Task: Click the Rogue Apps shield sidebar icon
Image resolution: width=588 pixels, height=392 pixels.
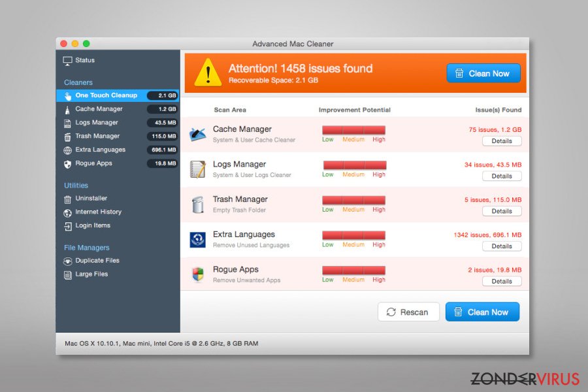Action: coord(67,164)
